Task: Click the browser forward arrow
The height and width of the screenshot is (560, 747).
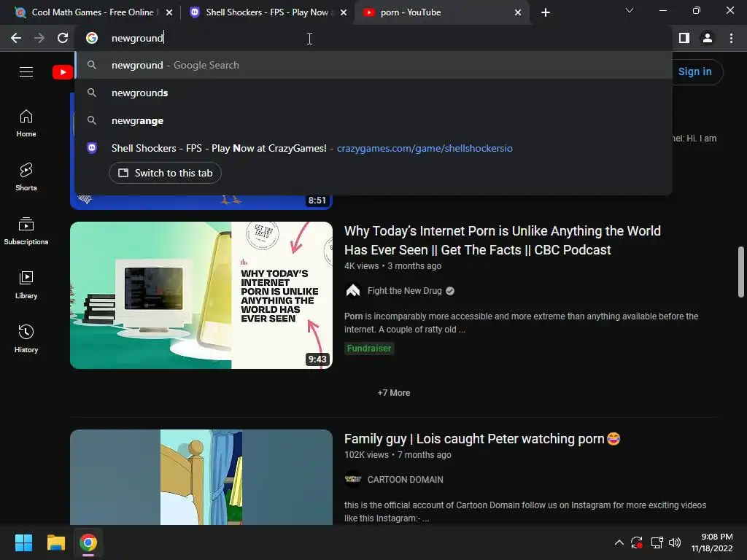Action: (x=39, y=38)
